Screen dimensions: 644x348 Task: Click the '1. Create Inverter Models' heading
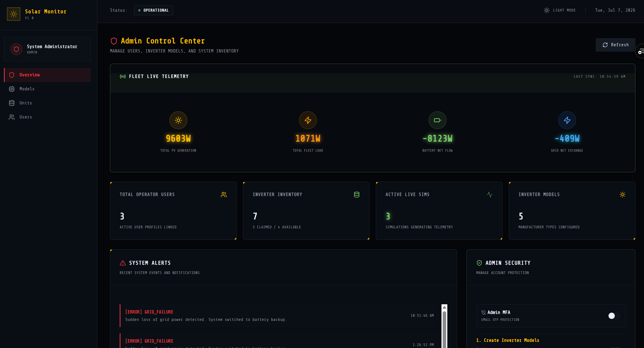point(508,340)
